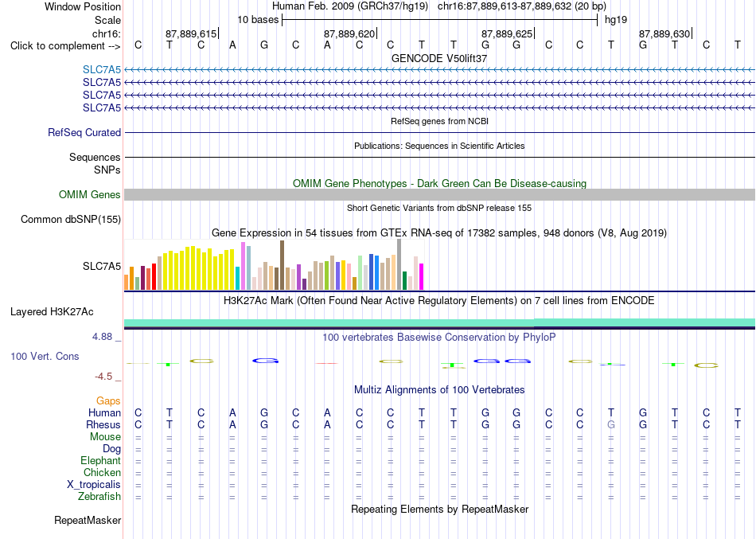Open Layered H3K27Ac track settings label
This screenshot has height=539, width=756.
point(52,312)
